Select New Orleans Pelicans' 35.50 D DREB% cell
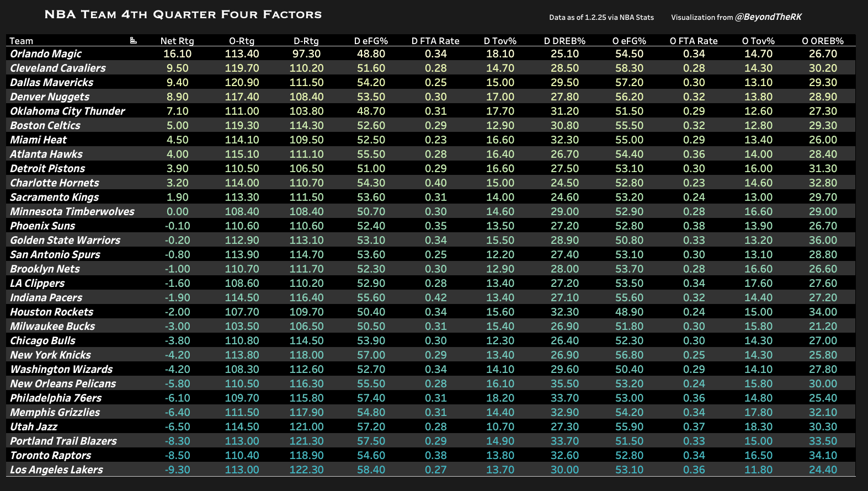This screenshot has width=868, height=491. tap(565, 383)
